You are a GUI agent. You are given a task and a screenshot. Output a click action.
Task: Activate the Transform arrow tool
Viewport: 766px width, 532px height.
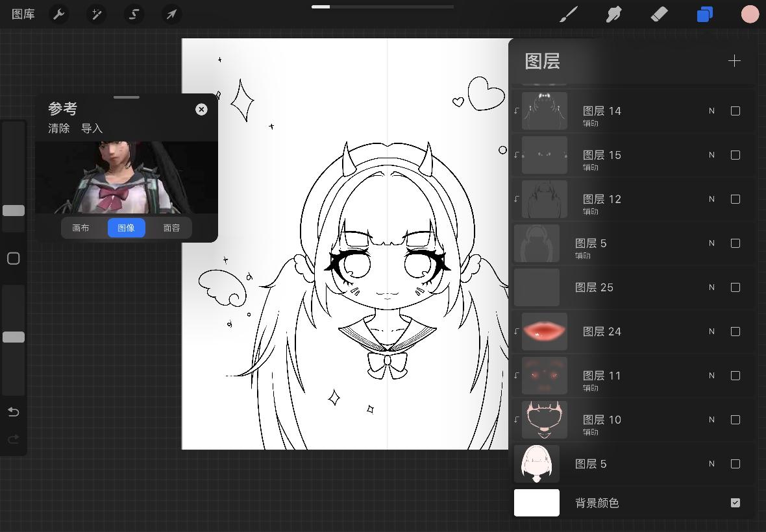coord(171,14)
